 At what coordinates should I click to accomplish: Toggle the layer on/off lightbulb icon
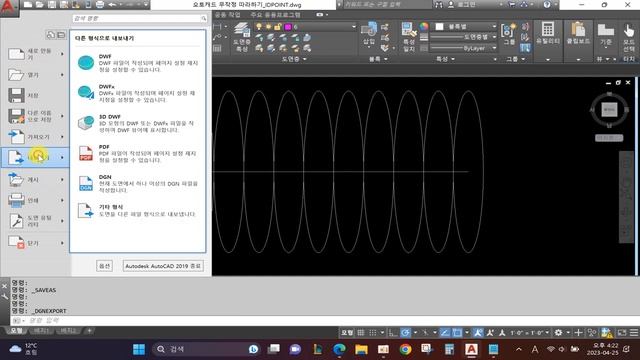coord(258,27)
